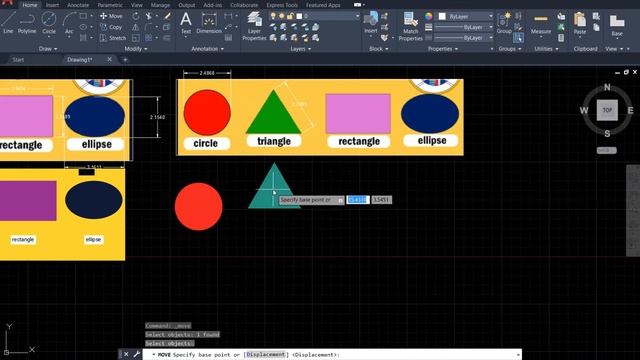Click the TOP face of ViewCube
This screenshot has height=360, width=640.
tap(607, 110)
